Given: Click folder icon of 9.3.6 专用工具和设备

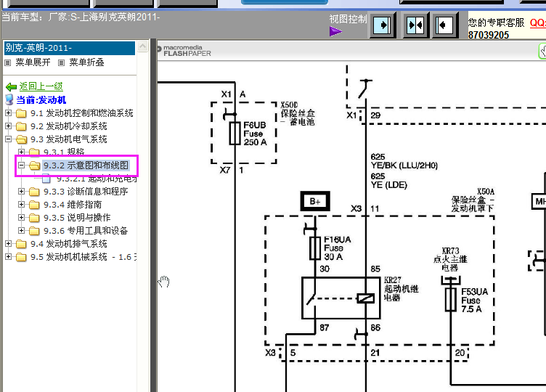Looking at the screenshot, I should click(x=34, y=231).
